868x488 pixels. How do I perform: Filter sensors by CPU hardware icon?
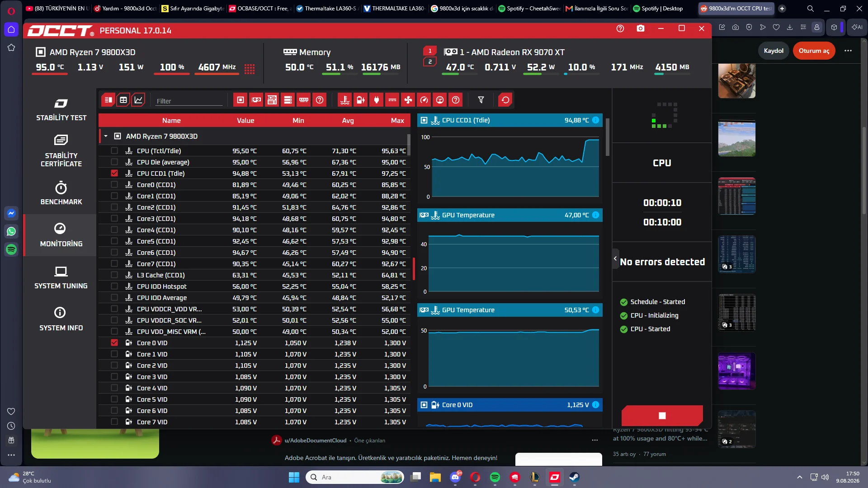click(241, 100)
